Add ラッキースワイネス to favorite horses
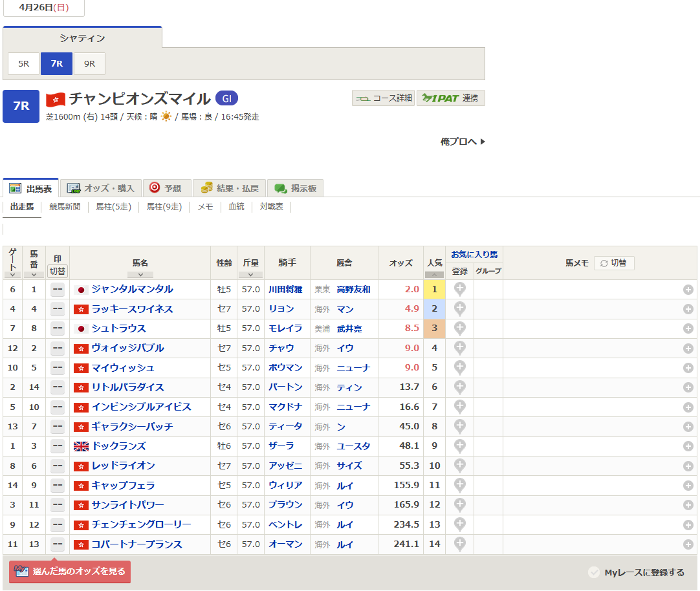700x591 pixels. [460, 309]
